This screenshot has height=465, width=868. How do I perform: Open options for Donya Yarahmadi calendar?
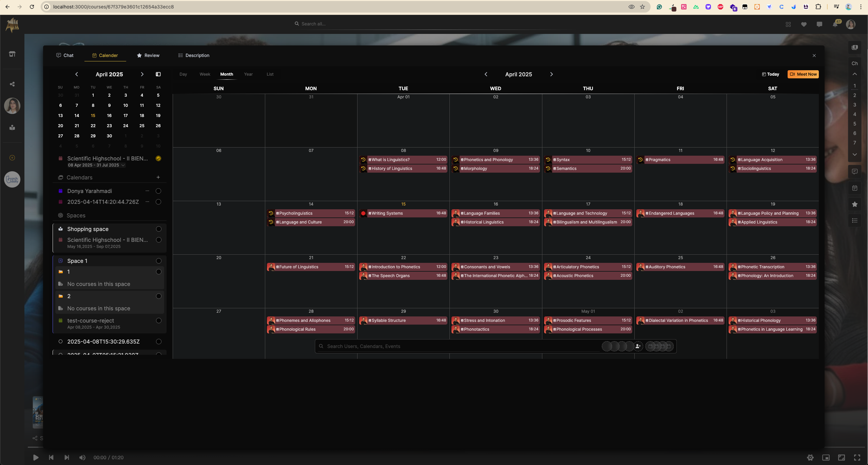click(147, 191)
